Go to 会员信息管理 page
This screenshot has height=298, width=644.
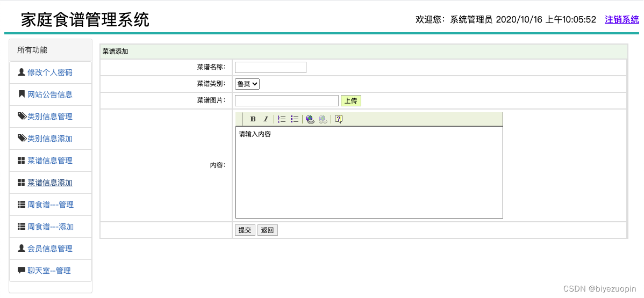50,249
